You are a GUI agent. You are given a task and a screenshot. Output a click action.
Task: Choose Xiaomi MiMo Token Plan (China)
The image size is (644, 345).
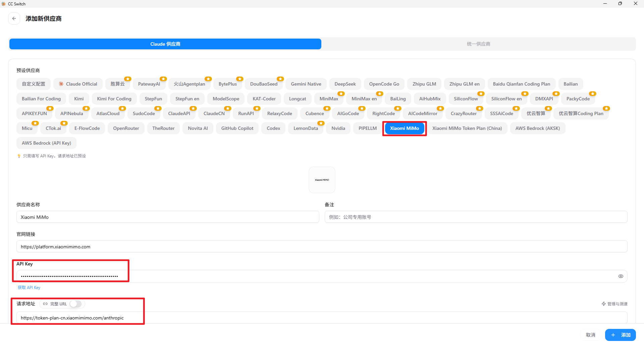[467, 128]
